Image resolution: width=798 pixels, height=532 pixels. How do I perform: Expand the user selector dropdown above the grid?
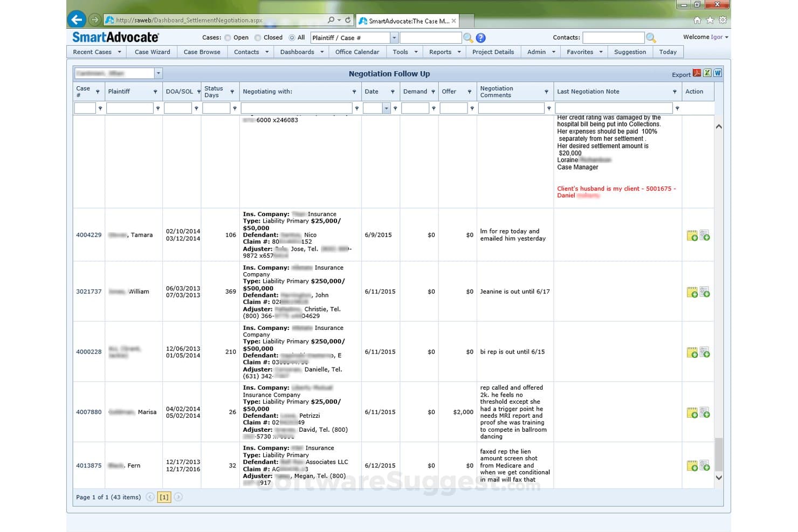point(158,73)
